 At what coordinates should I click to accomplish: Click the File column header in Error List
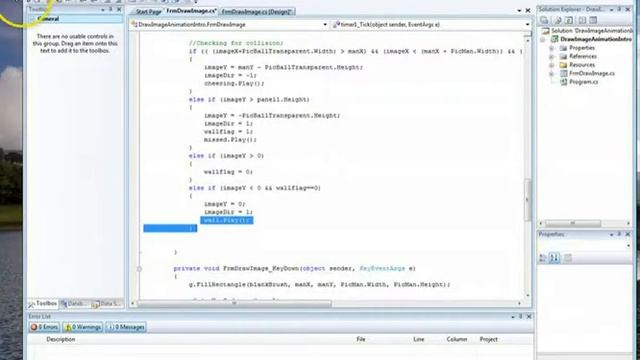click(361, 339)
